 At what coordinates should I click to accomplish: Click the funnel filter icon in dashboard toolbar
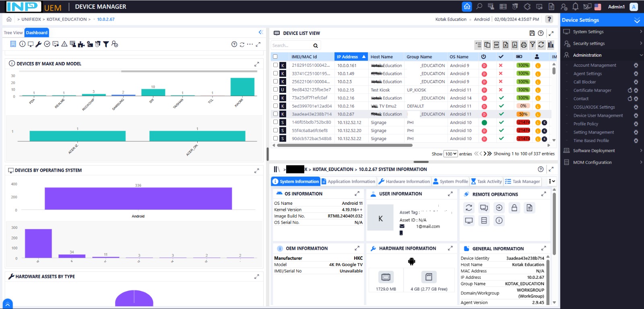pyautogui.click(x=106, y=44)
